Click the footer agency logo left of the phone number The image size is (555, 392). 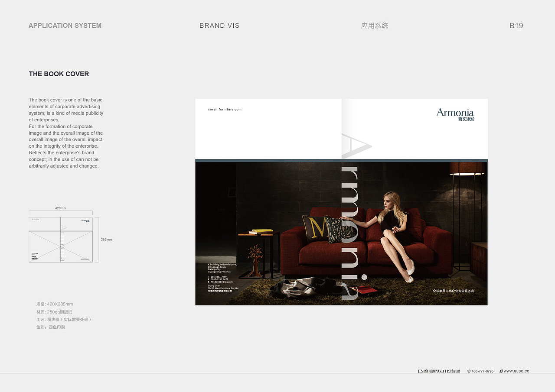click(439, 371)
